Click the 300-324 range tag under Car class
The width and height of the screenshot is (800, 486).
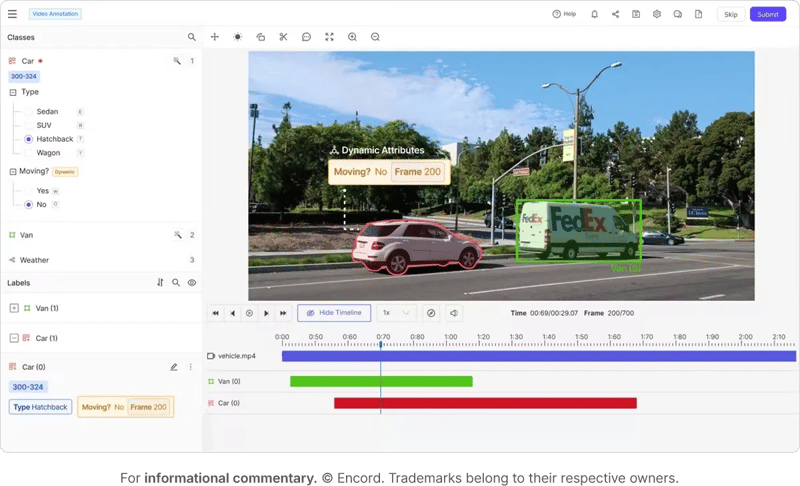click(23, 76)
